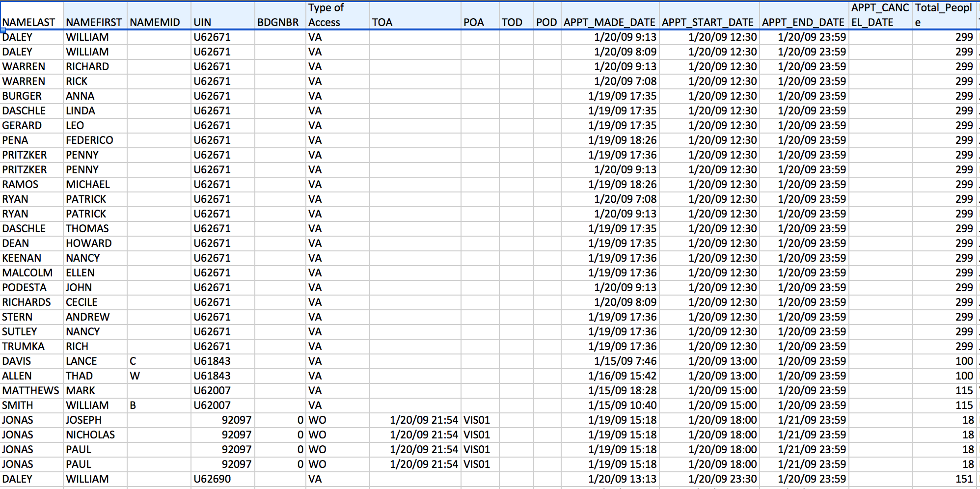Select the DEAN last name cell
The image size is (980, 489).
[31, 244]
